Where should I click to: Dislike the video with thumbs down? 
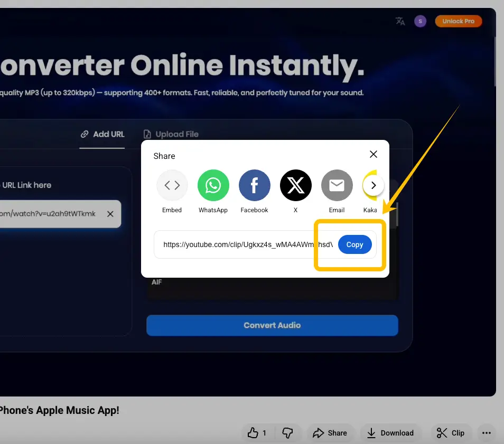click(288, 432)
